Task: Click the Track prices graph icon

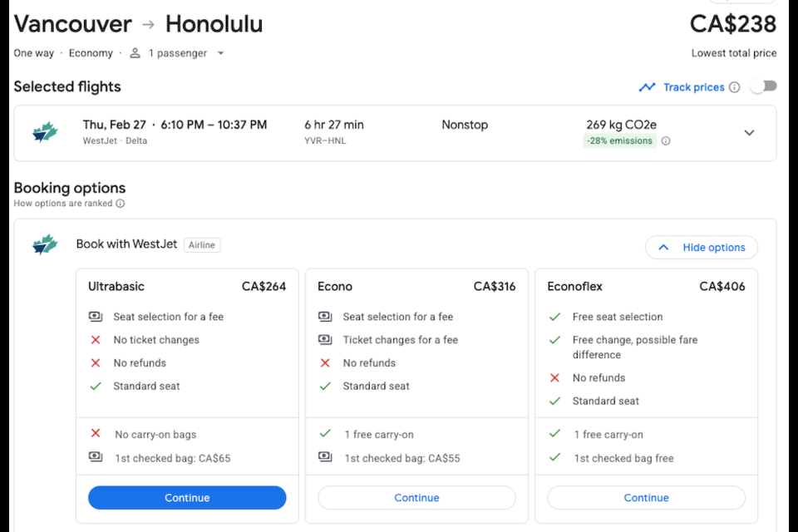Action: coord(647,87)
